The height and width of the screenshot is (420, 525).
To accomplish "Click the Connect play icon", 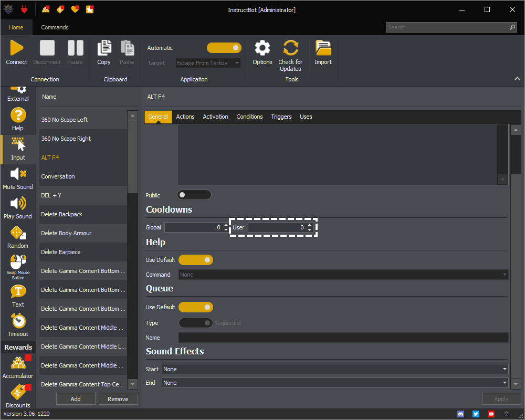I will tap(17, 48).
